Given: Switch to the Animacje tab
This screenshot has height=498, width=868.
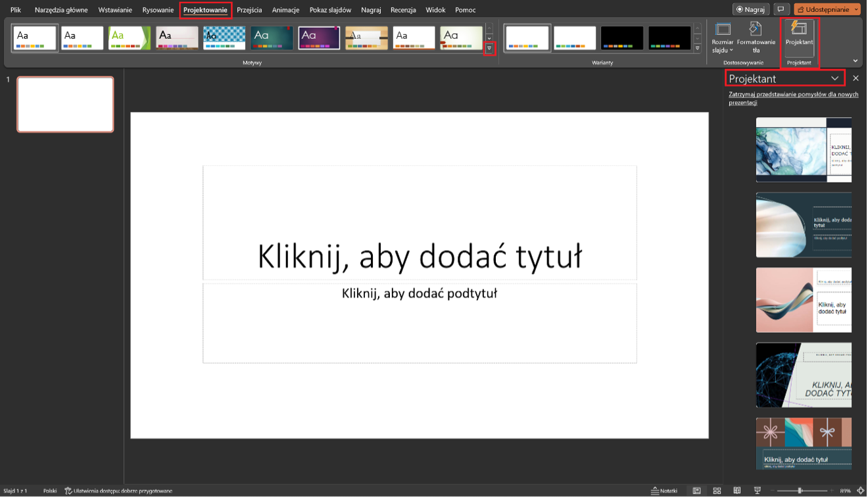Looking at the screenshot, I should click(x=285, y=10).
